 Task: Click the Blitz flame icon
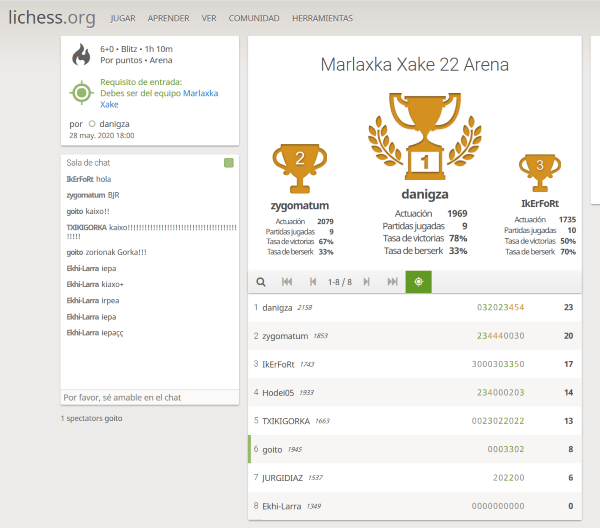tap(80, 55)
